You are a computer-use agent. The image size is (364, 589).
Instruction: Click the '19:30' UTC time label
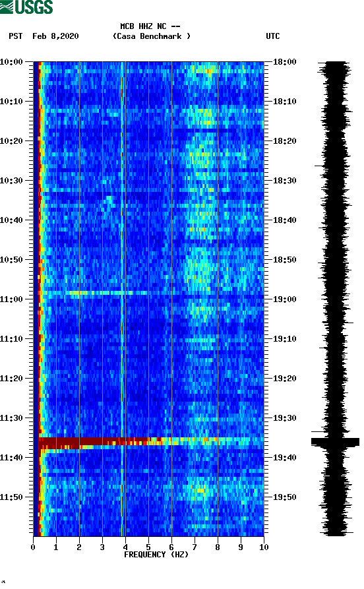(x=285, y=418)
